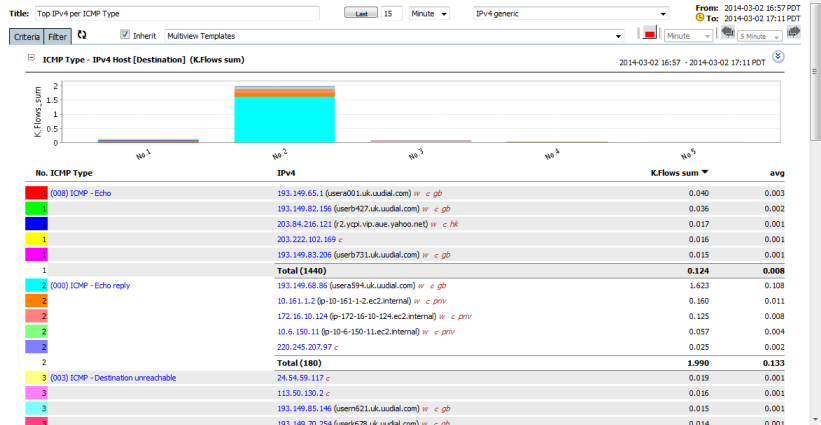Click the red stop icon in toolbar

(650, 32)
